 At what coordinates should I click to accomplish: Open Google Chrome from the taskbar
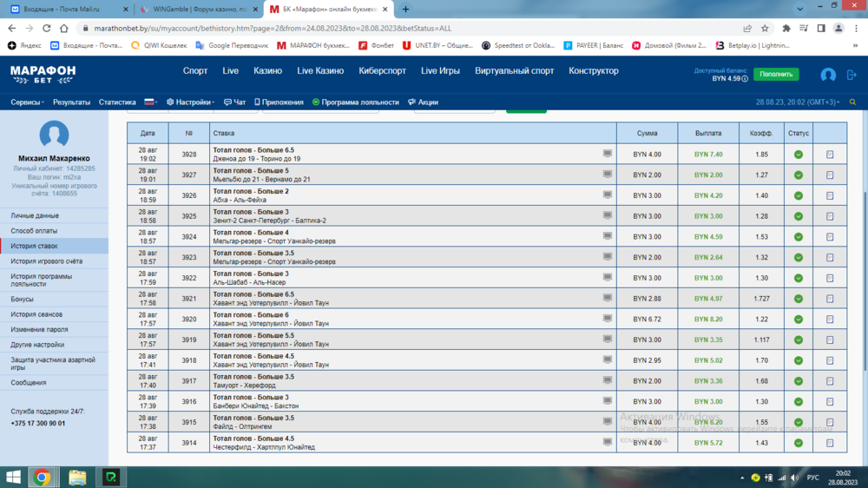tap(42, 477)
